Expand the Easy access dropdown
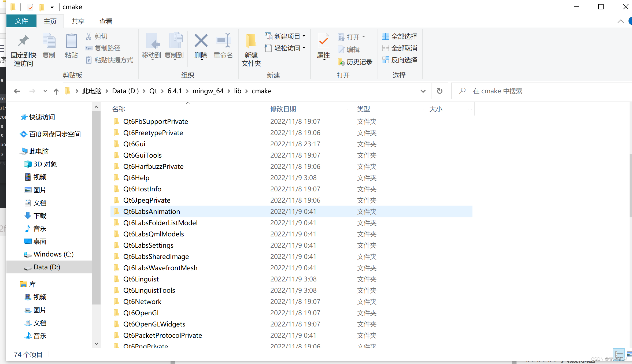Image resolution: width=632 pixels, height=364 pixels. [x=304, y=48]
